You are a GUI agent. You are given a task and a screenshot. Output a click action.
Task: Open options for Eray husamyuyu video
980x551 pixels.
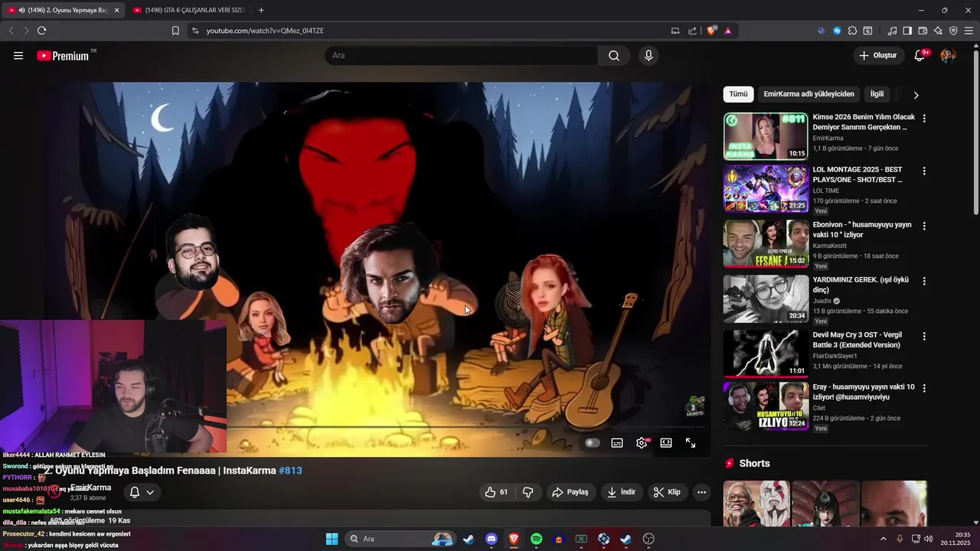click(x=924, y=388)
